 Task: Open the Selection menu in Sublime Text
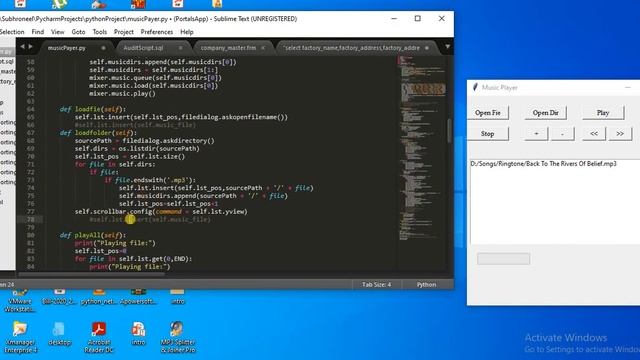(12, 32)
